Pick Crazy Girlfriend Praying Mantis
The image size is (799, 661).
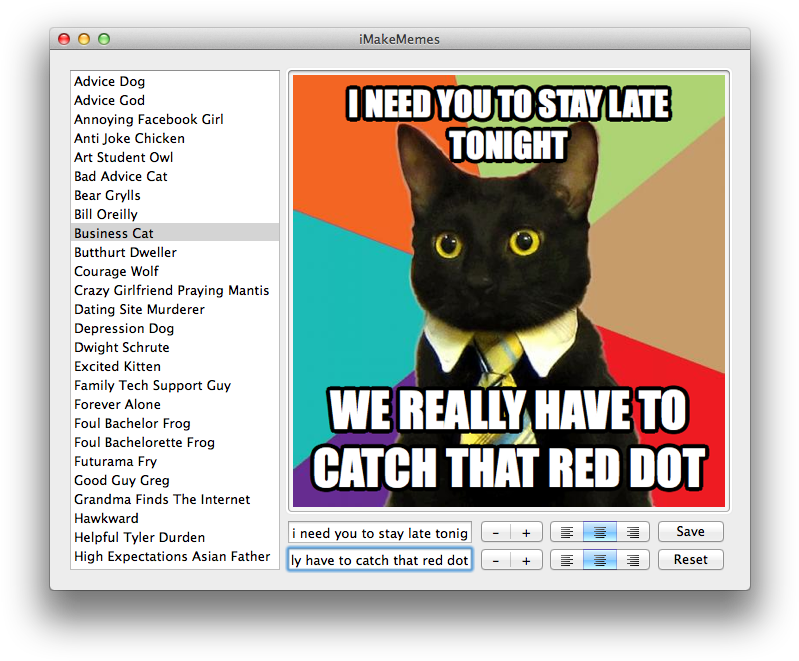pos(175,290)
